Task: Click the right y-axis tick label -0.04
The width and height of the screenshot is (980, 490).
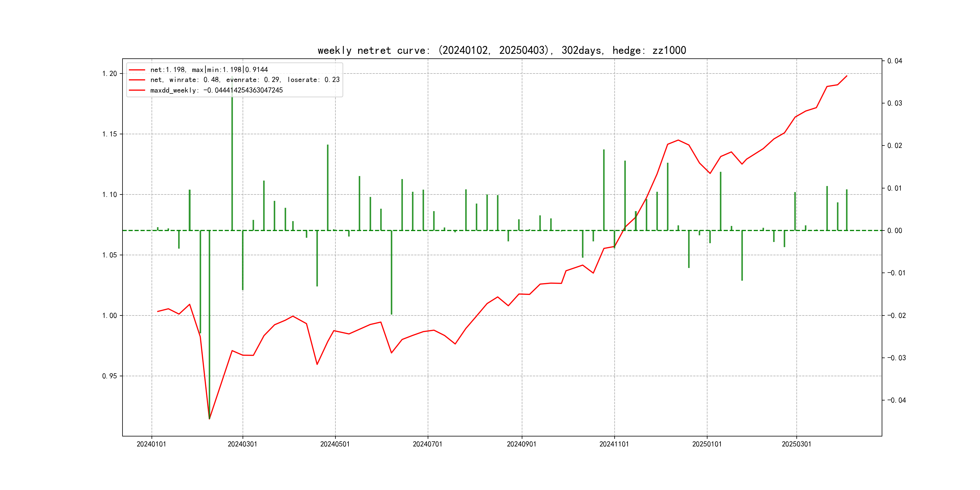Action: point(896,400)
